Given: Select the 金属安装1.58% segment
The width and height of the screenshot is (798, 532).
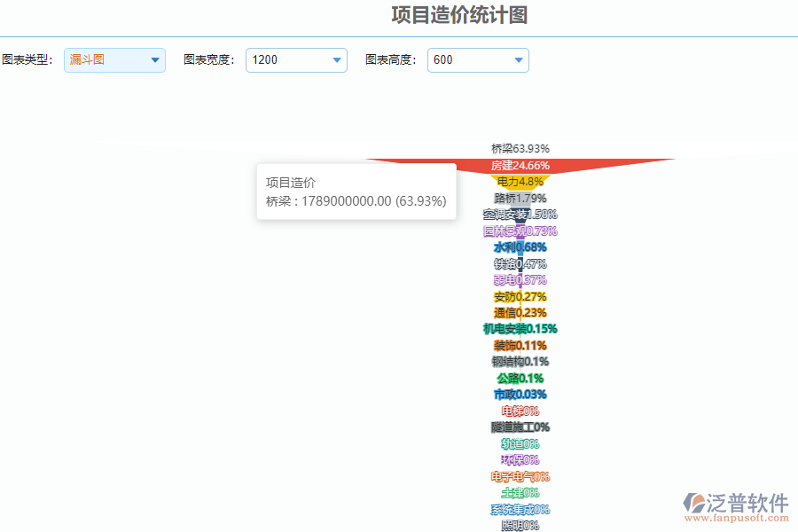Looking at the screenshot, I should coord(521,215).
